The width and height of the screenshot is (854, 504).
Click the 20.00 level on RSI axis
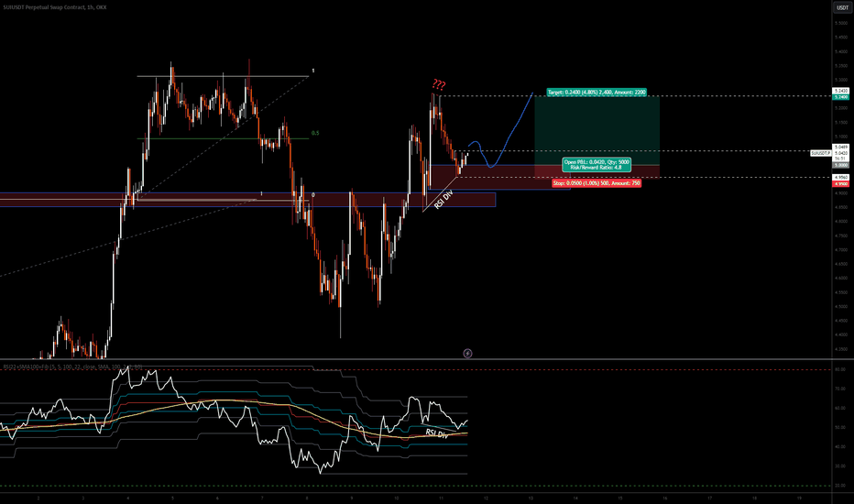840,486
